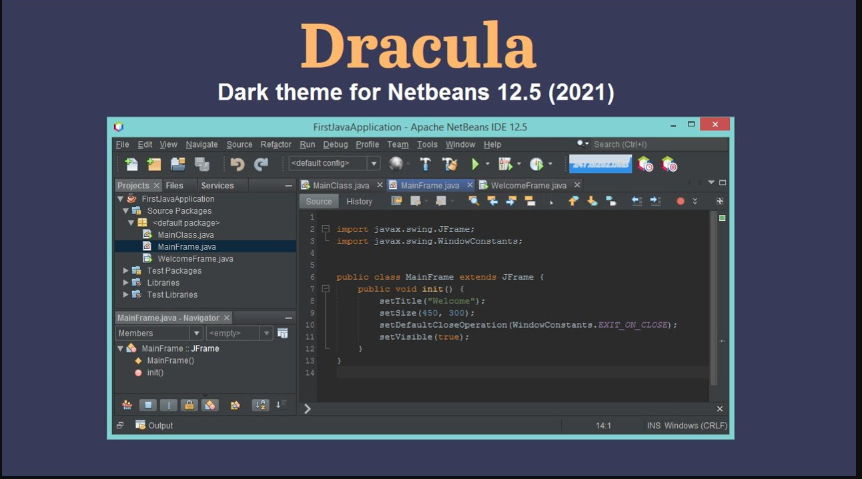Expand the Test Packages node
The image size is (862, 479).
[x=126, y=271]
